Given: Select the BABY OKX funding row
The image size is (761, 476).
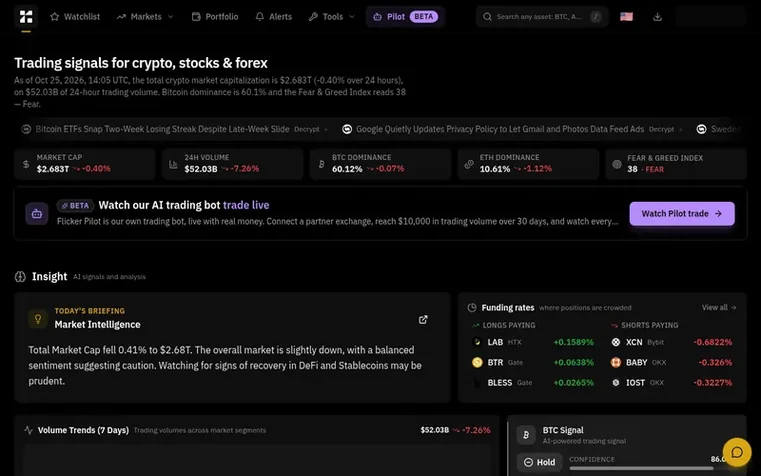Looking at the screenshot, I should (672, 362).
